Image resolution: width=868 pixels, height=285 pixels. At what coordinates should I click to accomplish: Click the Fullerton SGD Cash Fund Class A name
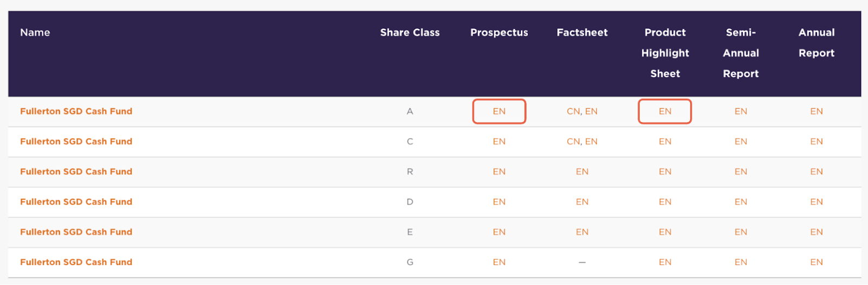[x=76, y=111]
